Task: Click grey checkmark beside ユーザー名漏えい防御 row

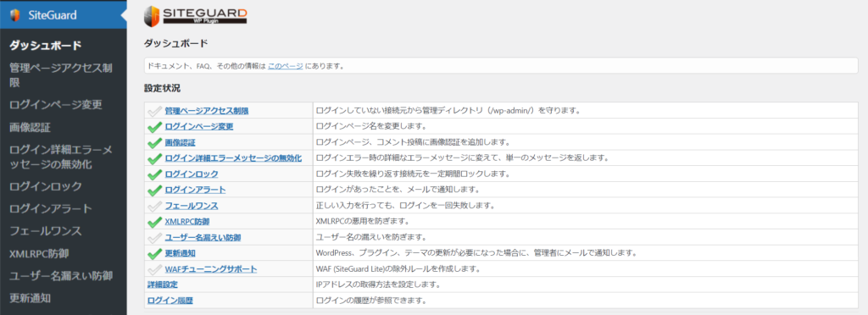Action: coord(154,238)
